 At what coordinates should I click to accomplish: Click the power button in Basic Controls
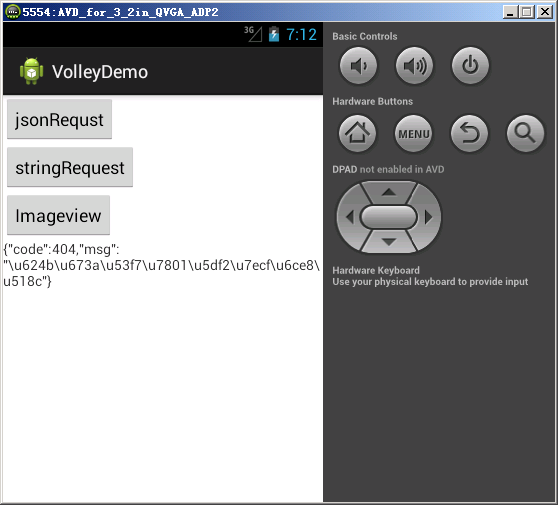[470, 65]
